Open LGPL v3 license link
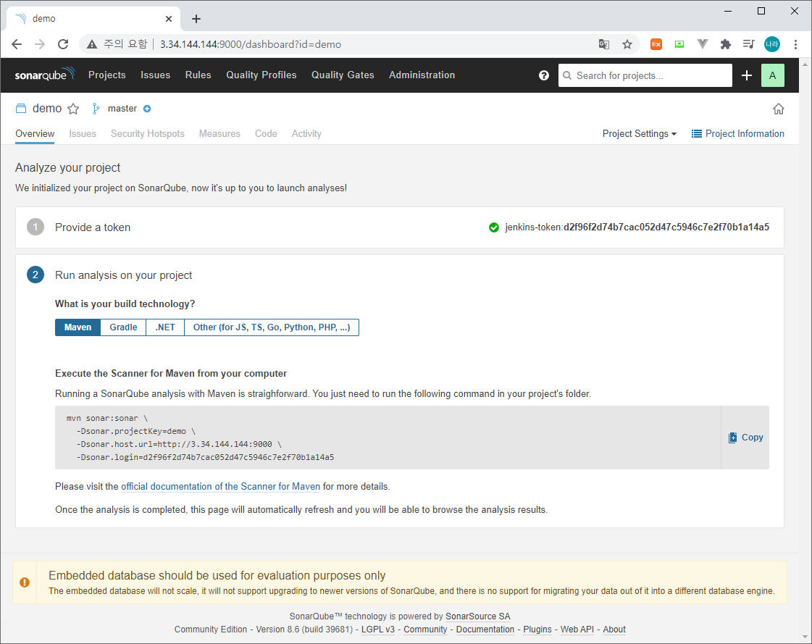 pos(377,629)
